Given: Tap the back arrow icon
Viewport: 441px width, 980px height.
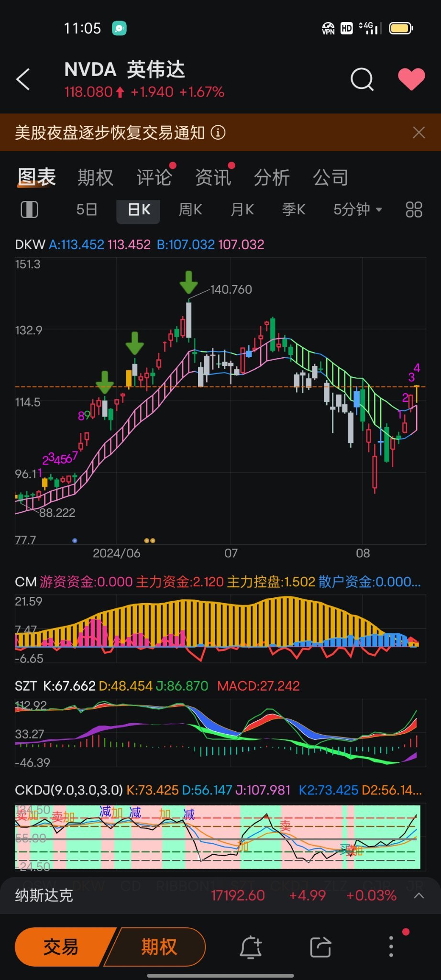Looking at the screenshot, I should pos(23,79).
